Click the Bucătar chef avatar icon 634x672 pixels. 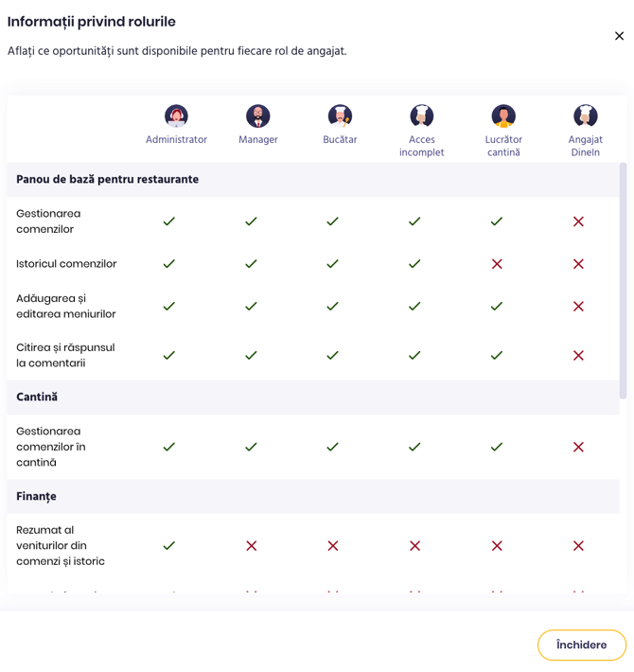(x=340, y=116)
